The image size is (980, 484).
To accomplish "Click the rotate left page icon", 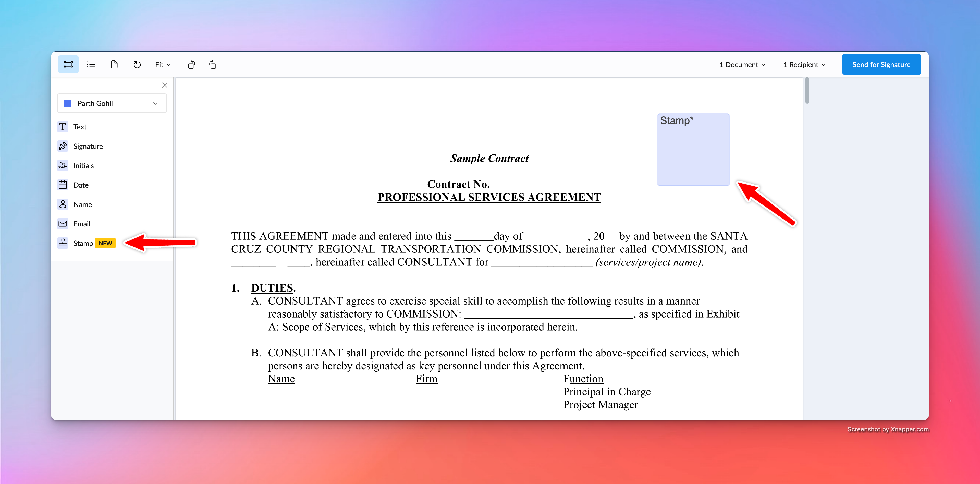I will pyautogui.click(x=191, y=65).
